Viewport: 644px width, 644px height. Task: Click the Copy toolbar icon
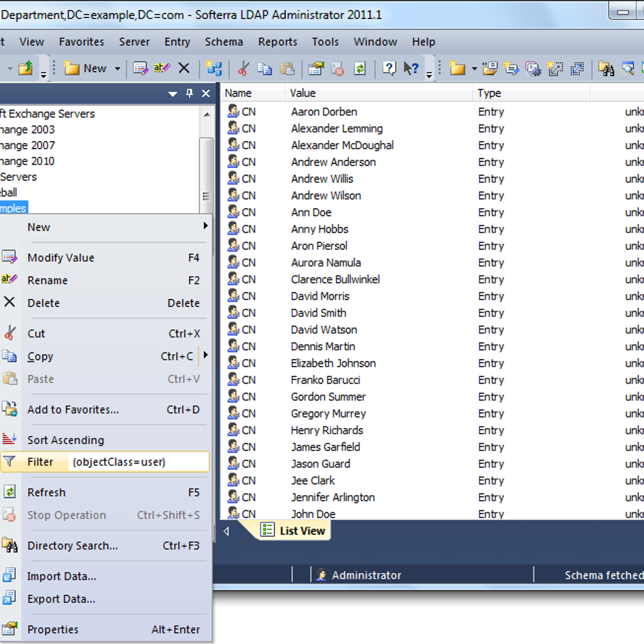click(x=264, y=68)
